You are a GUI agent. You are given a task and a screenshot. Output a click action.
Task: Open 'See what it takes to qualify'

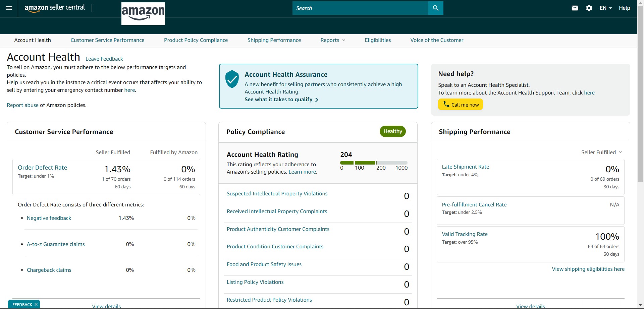point(281,100)
